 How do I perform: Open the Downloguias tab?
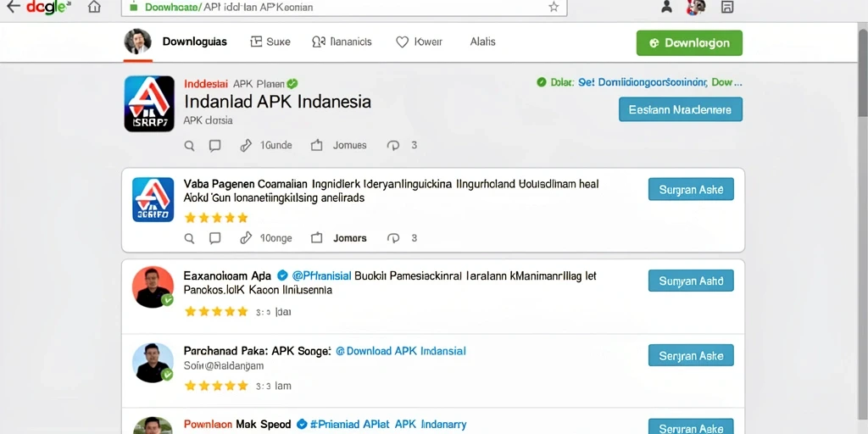point(194,42)
